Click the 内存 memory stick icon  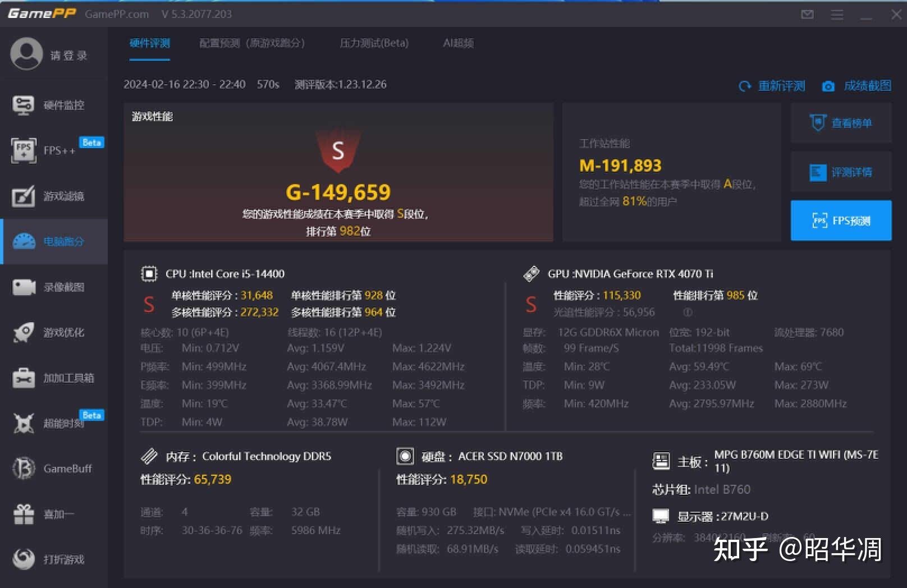(x=149, y=456)
